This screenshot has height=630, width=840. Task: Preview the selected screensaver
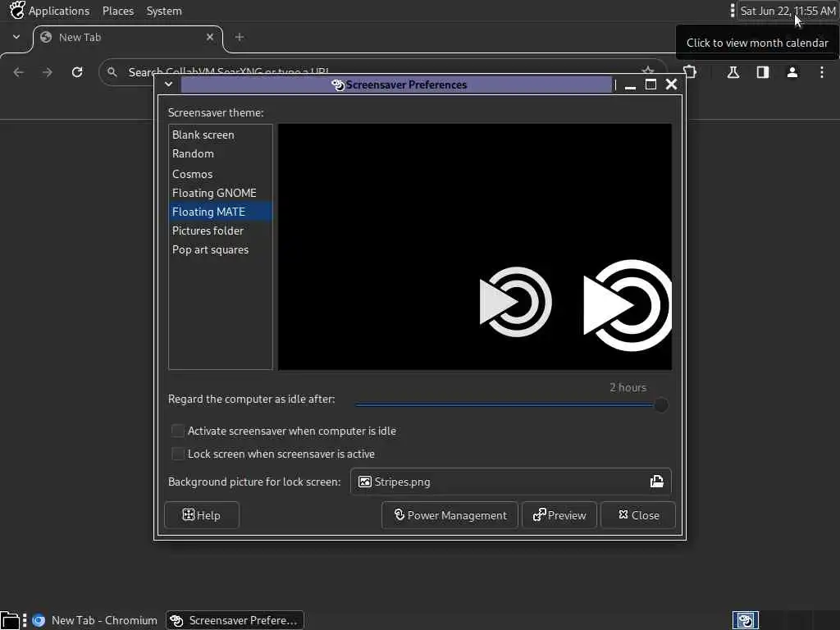point(559,515)
